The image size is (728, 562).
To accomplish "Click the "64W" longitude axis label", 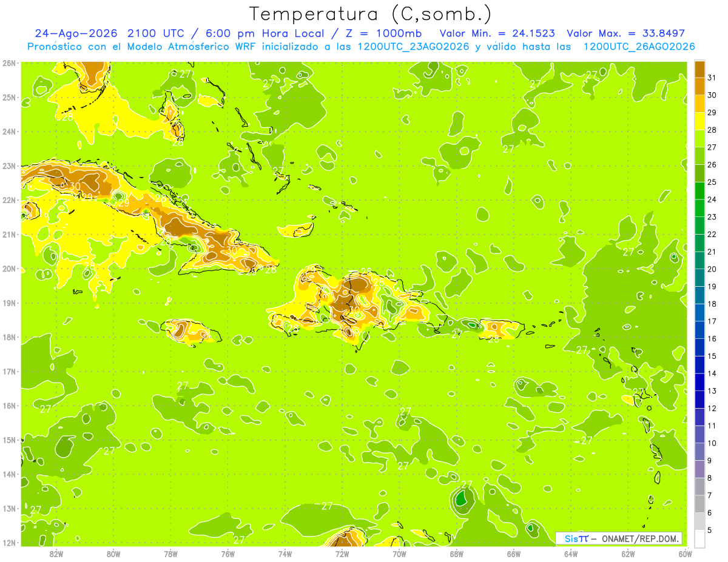I will (571, 554).
